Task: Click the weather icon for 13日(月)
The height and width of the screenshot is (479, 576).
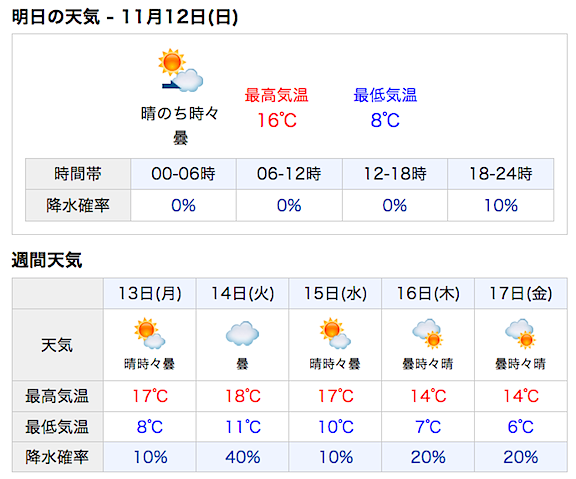Action: pos(150,333)
